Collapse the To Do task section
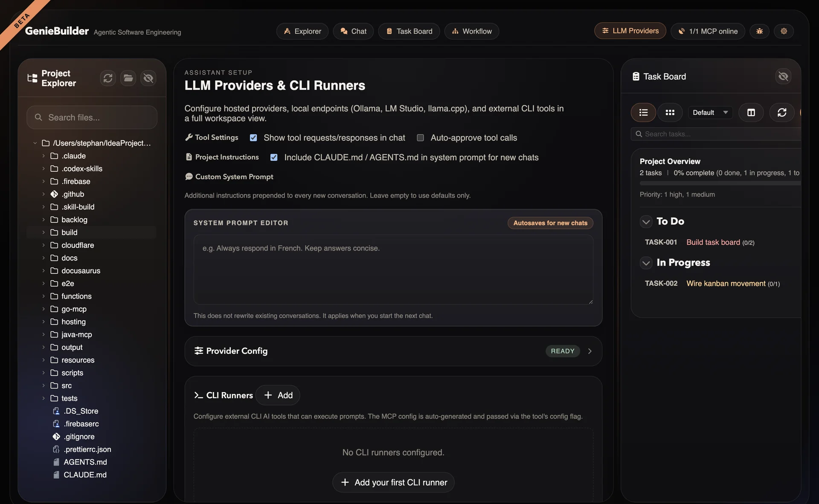This screenshot has width=819, height=504. tap(646, 221)
